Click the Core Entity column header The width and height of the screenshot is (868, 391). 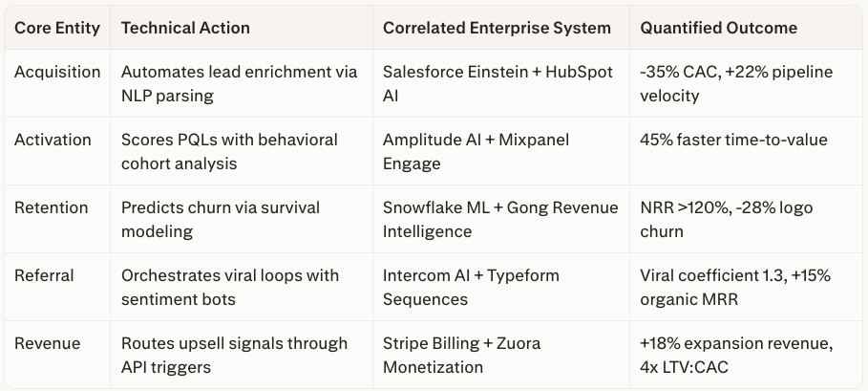pos(56,28)
